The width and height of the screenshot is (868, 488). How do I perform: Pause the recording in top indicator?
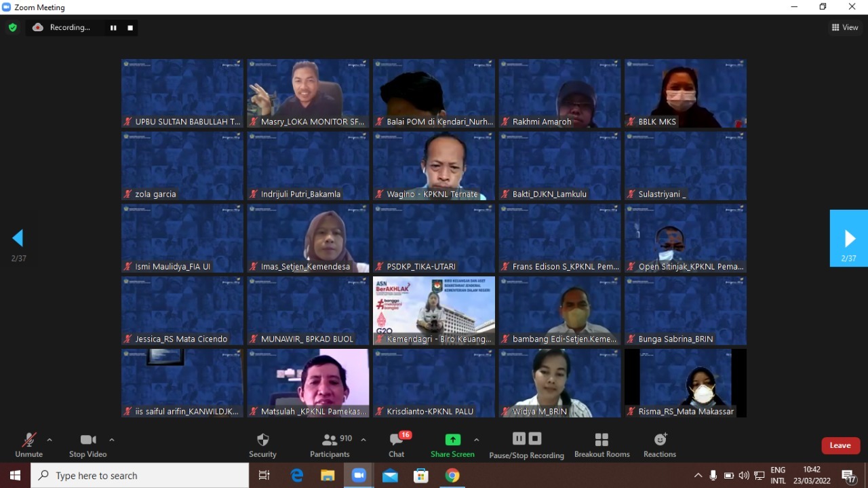pyautogui.click(x=113, y=28)
